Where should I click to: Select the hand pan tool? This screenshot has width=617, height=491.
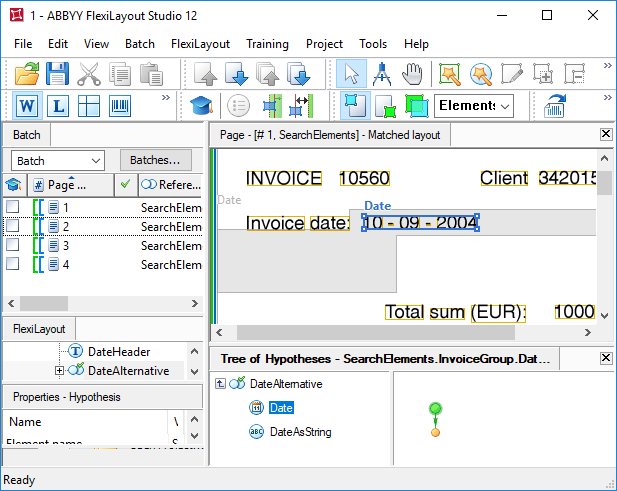tap(412, 74)
